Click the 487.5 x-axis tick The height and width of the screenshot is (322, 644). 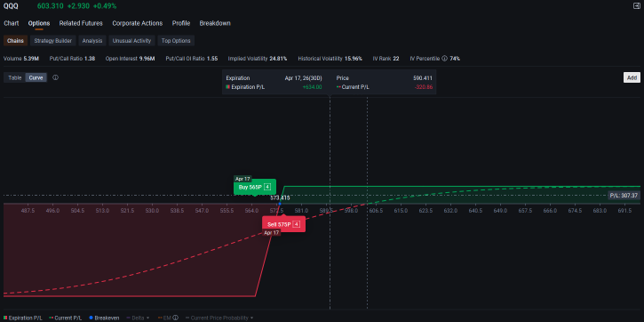click(x=28, y=211)
